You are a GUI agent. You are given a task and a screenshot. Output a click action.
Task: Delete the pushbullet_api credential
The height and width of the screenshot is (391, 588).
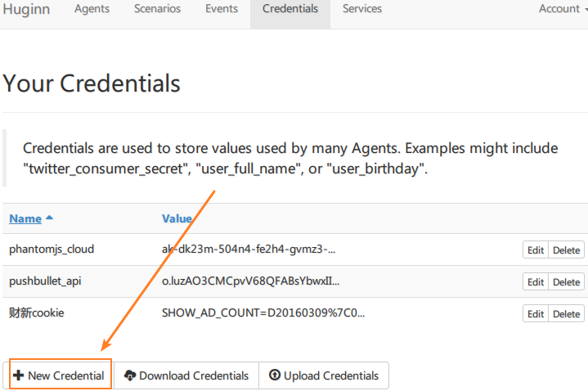pyautogui.click(x=566, y=281)
